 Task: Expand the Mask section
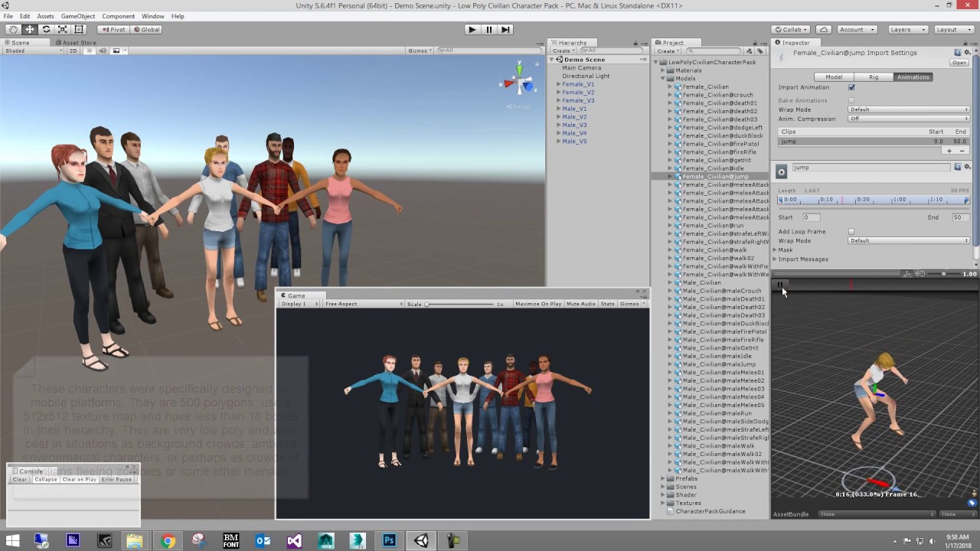(776, 250)
